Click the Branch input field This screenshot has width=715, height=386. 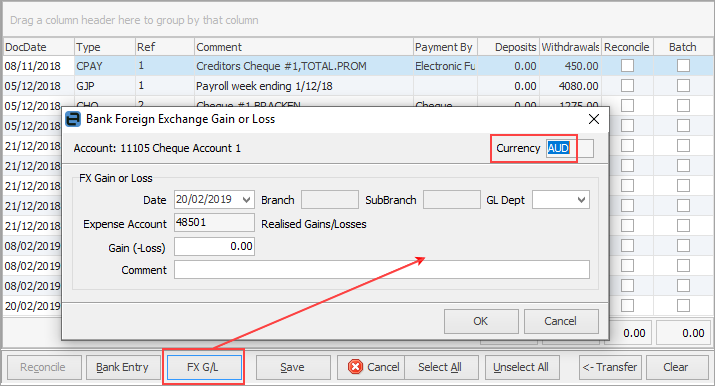[330, 200]
